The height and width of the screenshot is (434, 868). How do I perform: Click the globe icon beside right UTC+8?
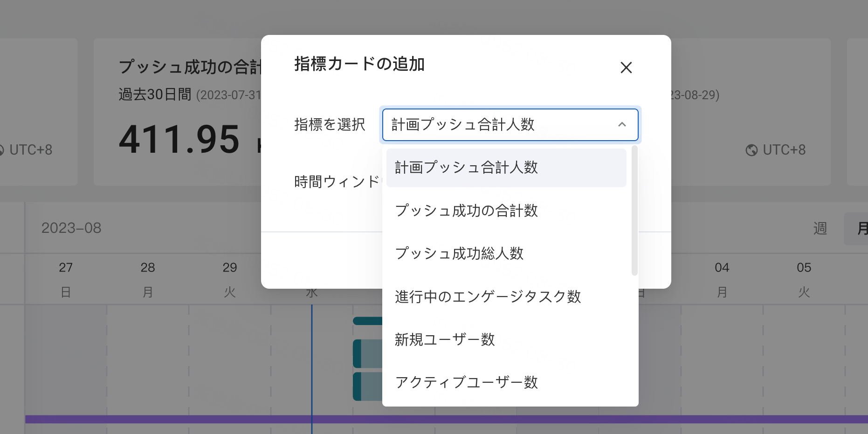tap(751, 150)
